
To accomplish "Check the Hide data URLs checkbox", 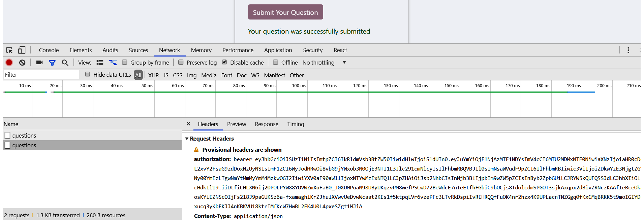I will [x=88, y=74].
